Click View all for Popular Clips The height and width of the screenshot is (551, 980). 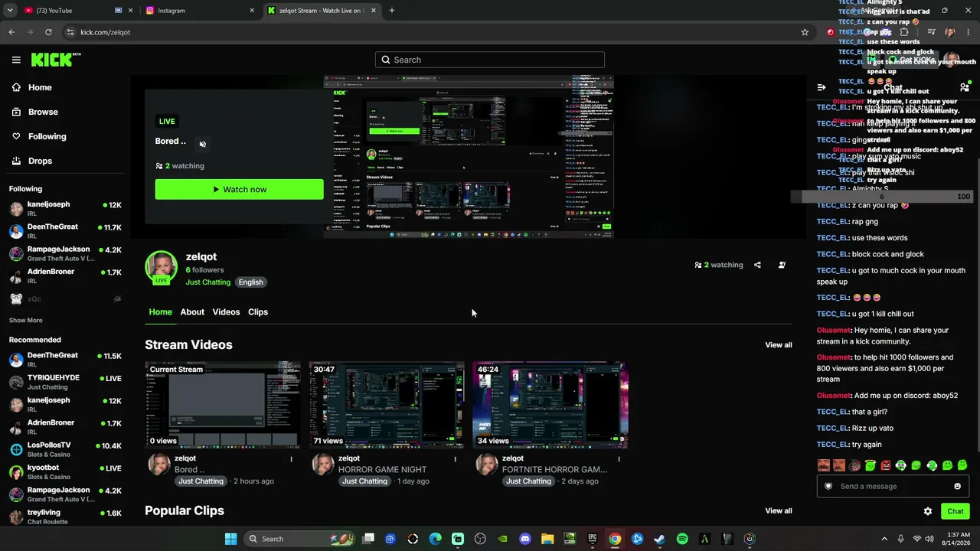coord(779,511)
